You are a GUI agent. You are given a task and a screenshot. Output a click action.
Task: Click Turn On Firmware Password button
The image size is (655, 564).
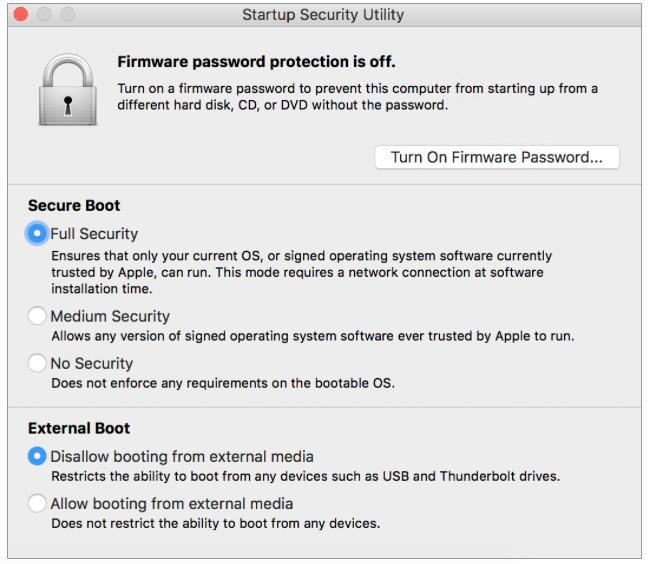pos(497,157)
